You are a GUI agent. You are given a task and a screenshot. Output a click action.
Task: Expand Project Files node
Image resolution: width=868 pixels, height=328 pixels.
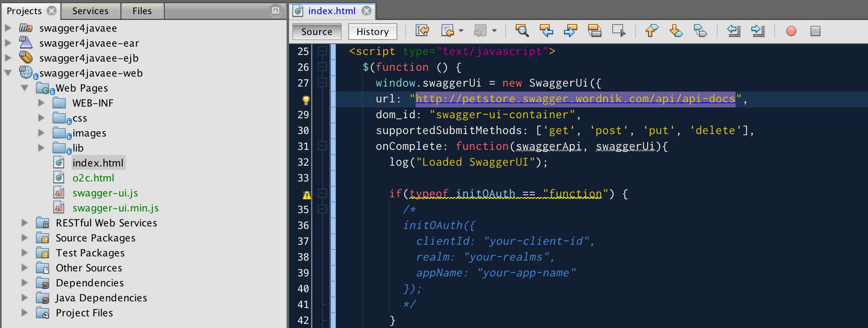25,313
